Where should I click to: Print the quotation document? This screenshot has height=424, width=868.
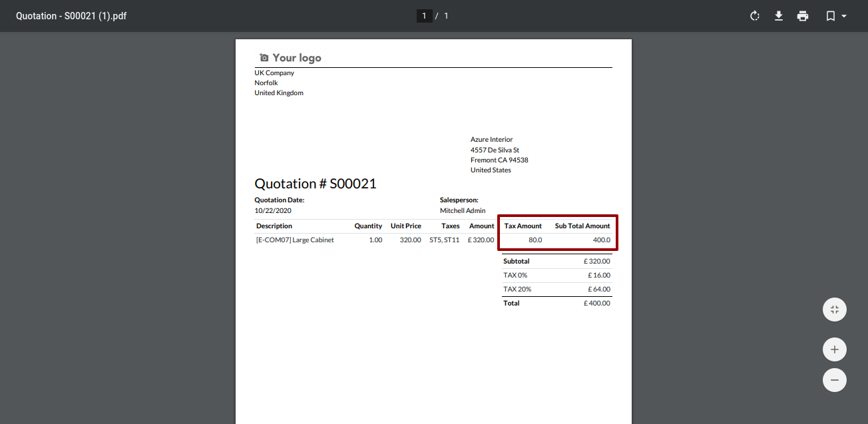tap(803, 16)
